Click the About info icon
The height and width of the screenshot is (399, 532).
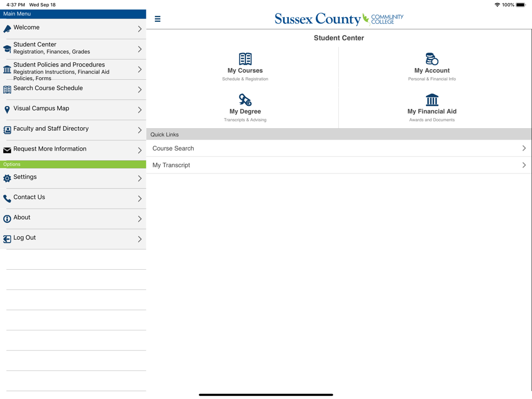pyautogui.click(x=7, y=219)
